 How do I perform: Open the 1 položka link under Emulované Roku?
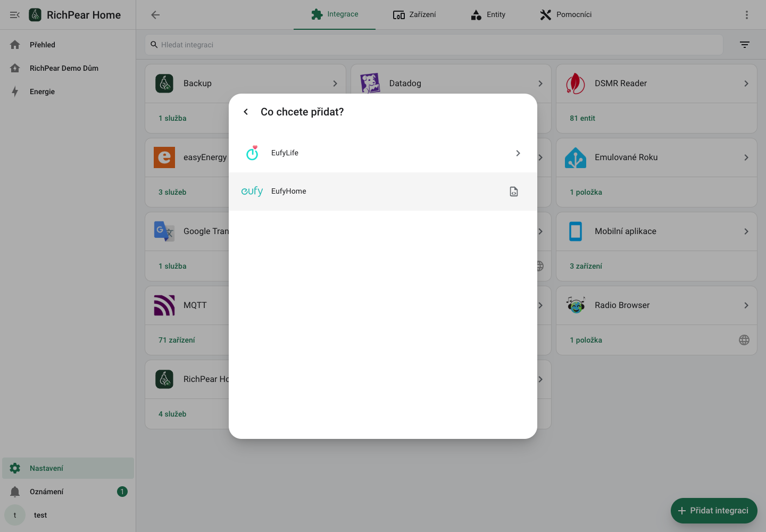click(586, 192)
